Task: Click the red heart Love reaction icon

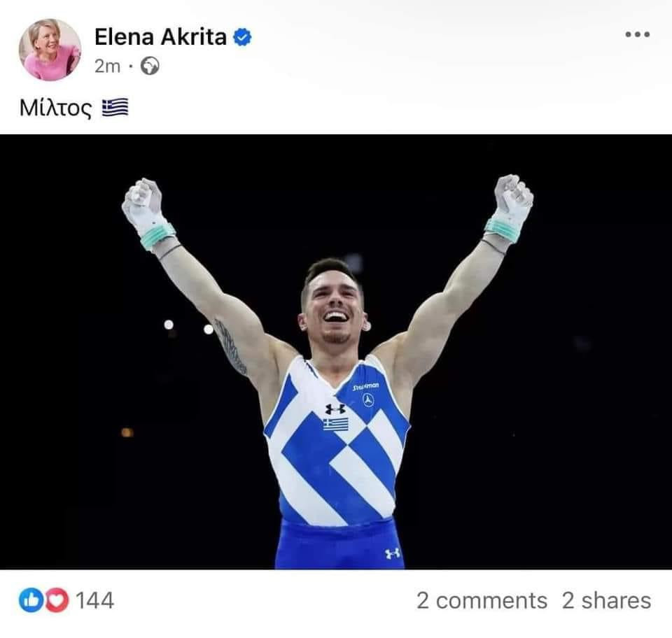Action: 57,600
